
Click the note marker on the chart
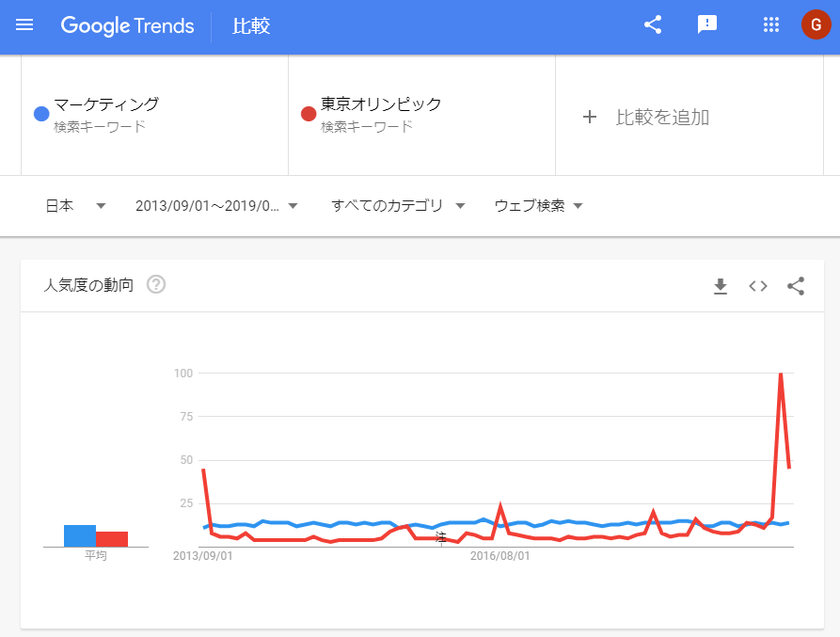point(441,538)
